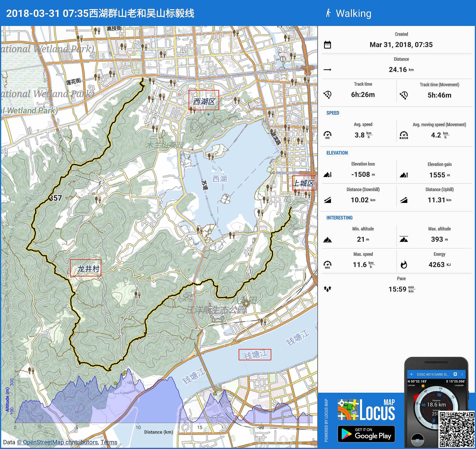Open the OpenStreetMap contributors link
Image resolution: width=476 pixels, height=449 pixels.
tap(58, 442)
